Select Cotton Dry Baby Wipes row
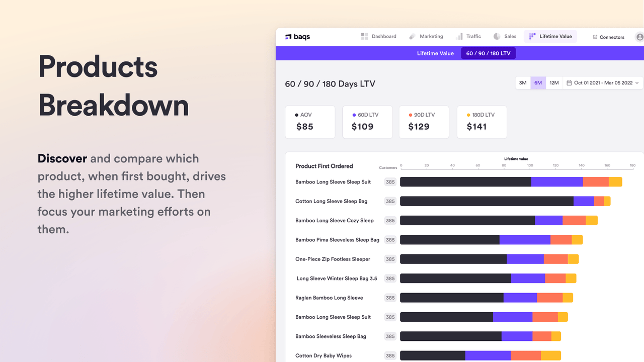The image size is (644, 362). click(428, 355)
